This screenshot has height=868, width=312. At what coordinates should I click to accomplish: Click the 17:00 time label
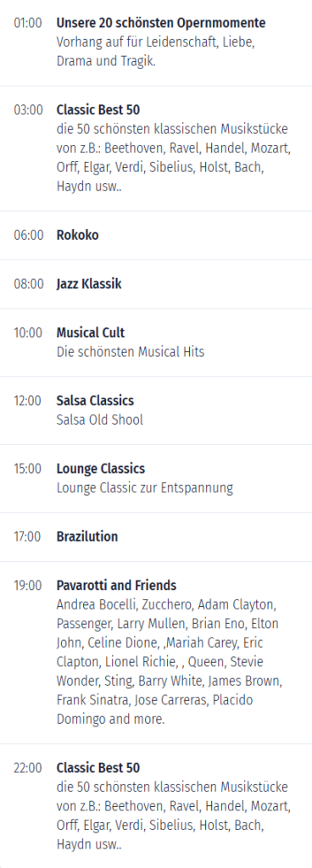[x=28, y=537]
